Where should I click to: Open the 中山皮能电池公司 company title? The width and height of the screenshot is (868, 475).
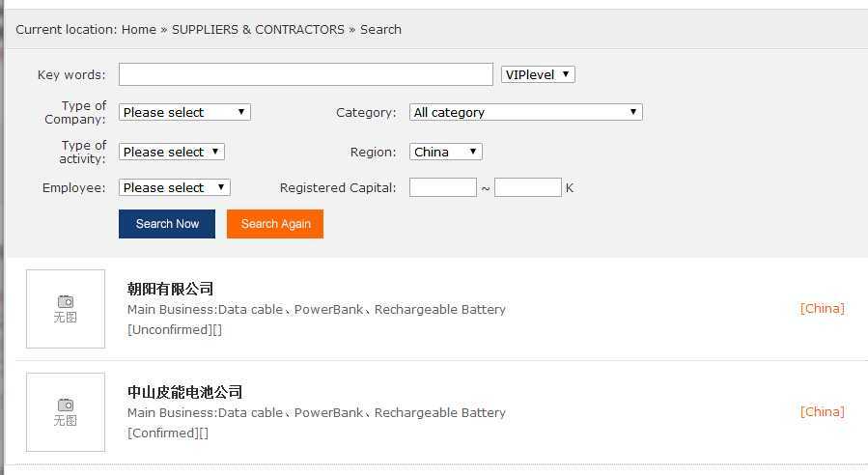(x=185, y=392)
